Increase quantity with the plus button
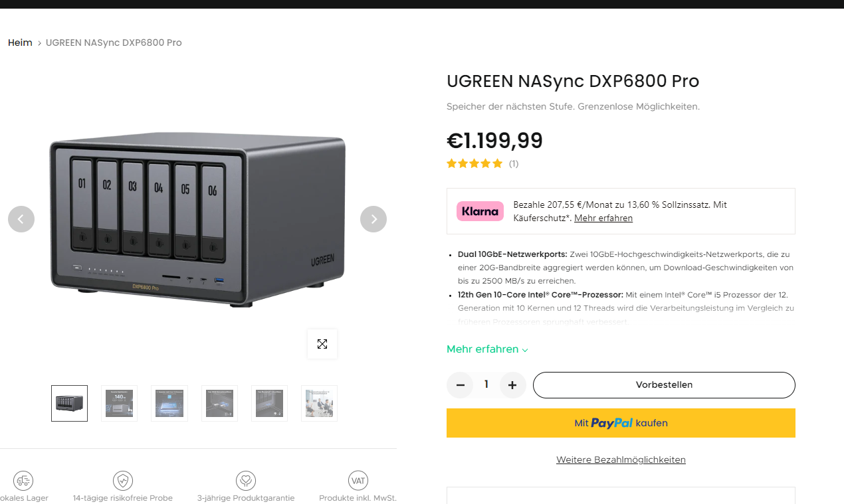Image resolution: width=844 pixels, height=504 pixels. 512,385
